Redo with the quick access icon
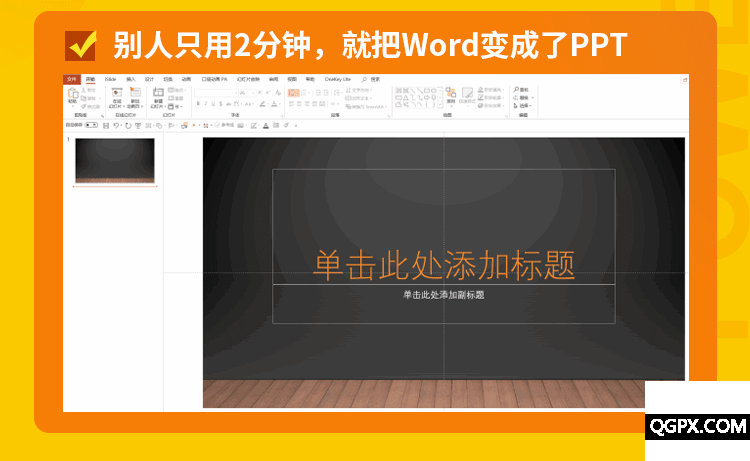Image resolution: width=750 pixels, height=461 pixels. coord(128,125)
